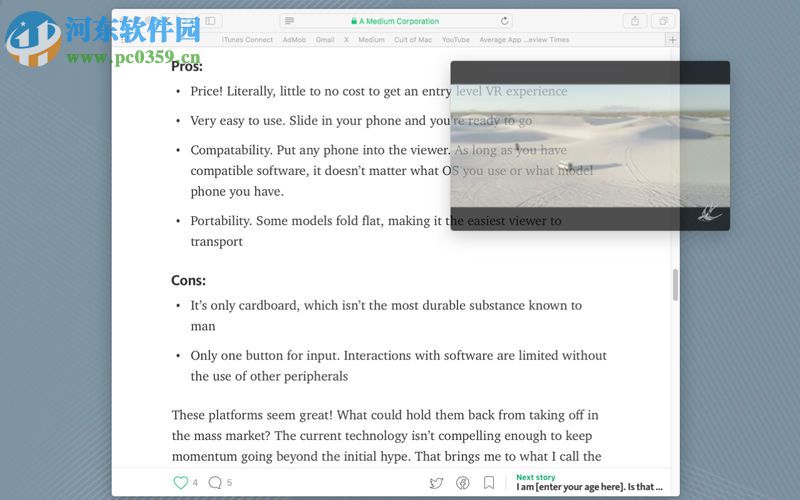Screen dimensions: 800x500
Task: Click the responses count 5
Action: [x=229, y=482]
